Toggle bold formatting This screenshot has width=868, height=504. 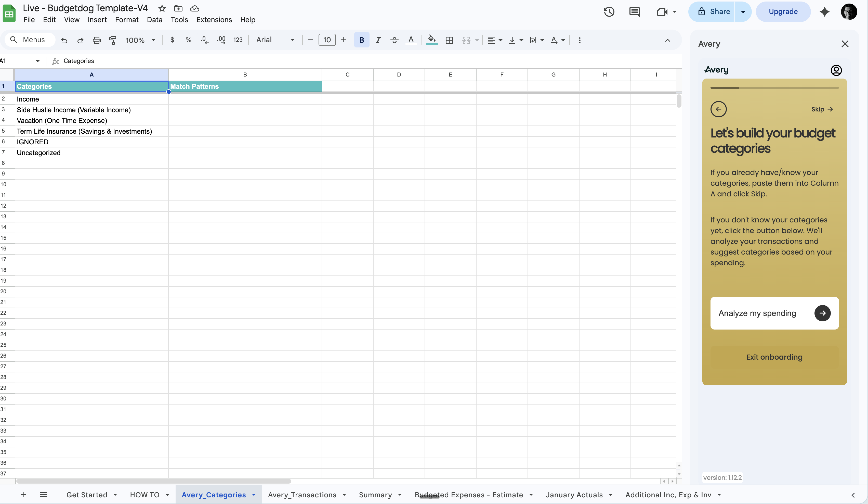pyautogui.click(x=361, y=40)
